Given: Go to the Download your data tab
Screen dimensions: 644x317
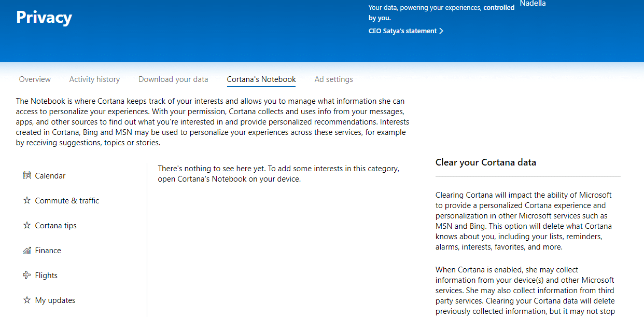Looking at the screenshot, I should (x=173, y=79).
